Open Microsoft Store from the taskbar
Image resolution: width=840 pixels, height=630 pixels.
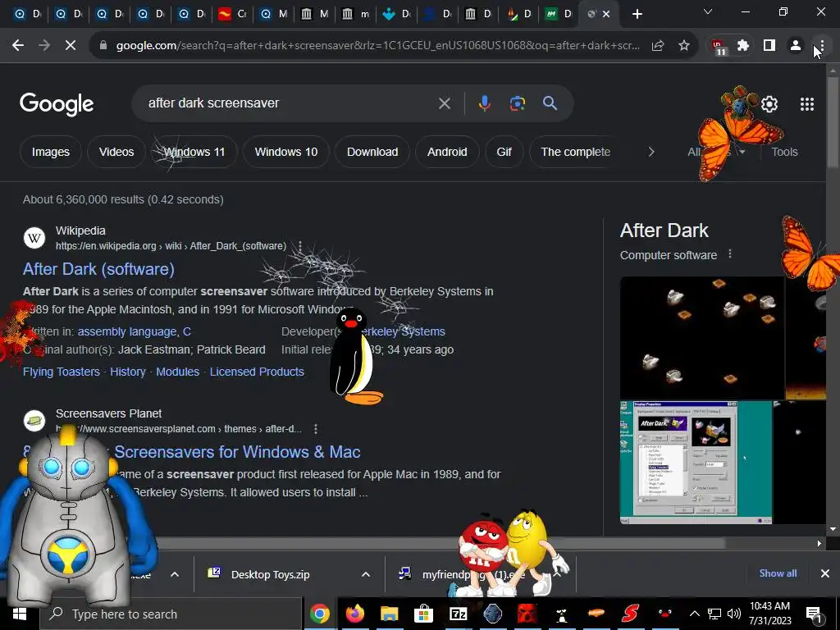[x=424, y=614]
